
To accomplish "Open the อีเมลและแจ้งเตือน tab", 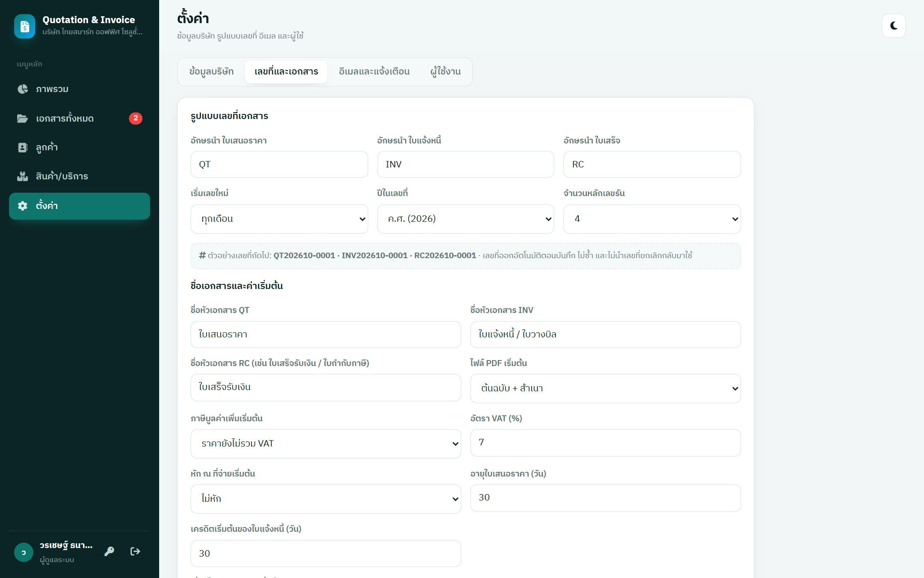I will pos(374,72).
